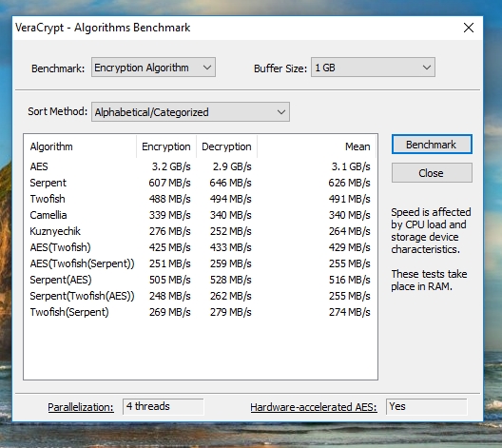Select the Twofish algorithm row
Screen dimensions: 502x448
[200, 199]
